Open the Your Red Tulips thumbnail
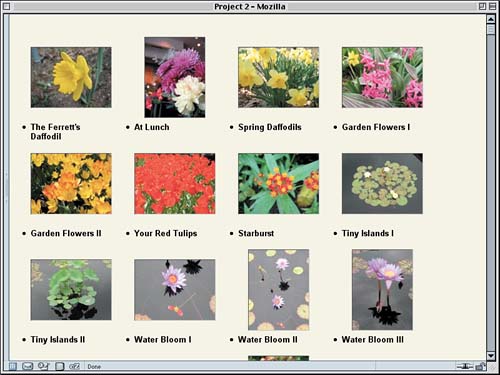Image resolution: width=500 pixels, height=375 pixels. tap(175, 184)
